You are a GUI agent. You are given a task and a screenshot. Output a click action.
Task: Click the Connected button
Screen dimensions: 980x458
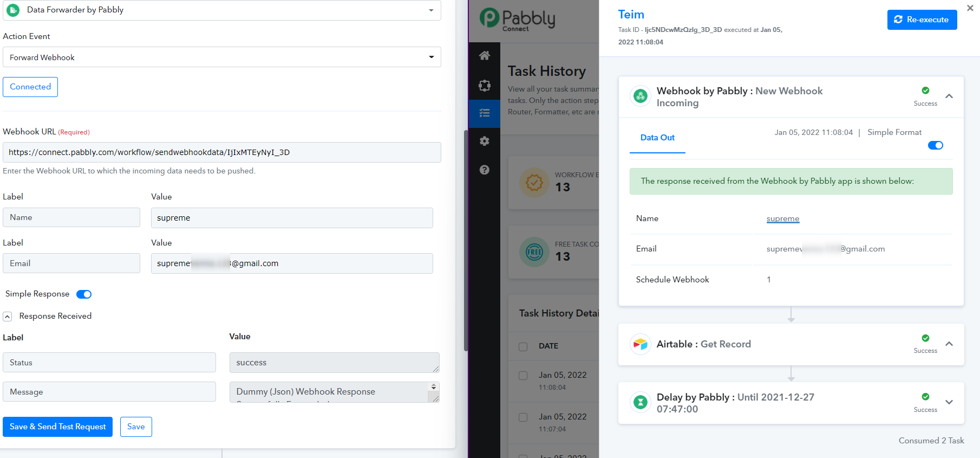(x=30, y=87)
